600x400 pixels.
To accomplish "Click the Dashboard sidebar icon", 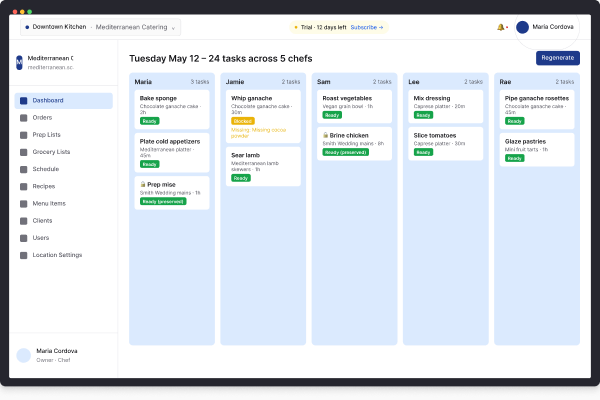I will tap(24, 101).
